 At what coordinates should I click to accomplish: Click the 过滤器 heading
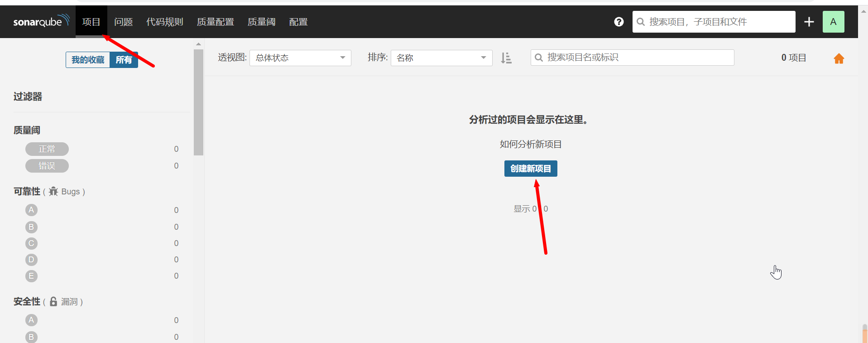(x=28, y=97)
